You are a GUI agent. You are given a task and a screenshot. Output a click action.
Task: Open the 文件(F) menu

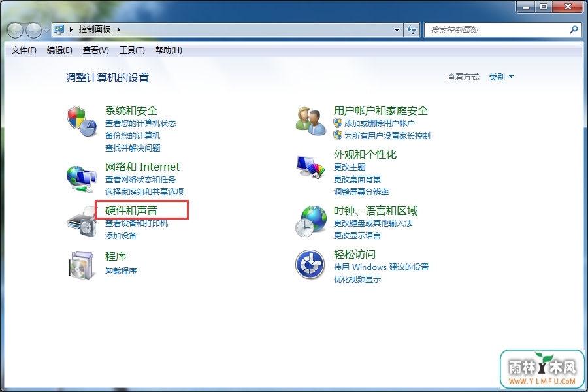tap(24, 50)
